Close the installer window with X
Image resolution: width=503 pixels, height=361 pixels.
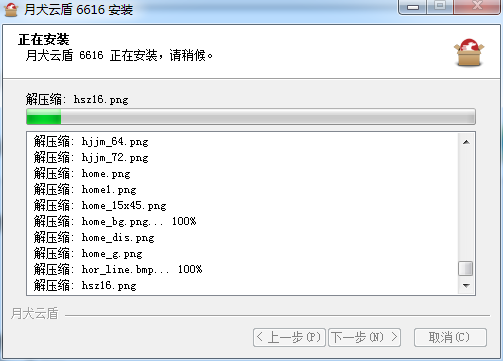(477, 7)
